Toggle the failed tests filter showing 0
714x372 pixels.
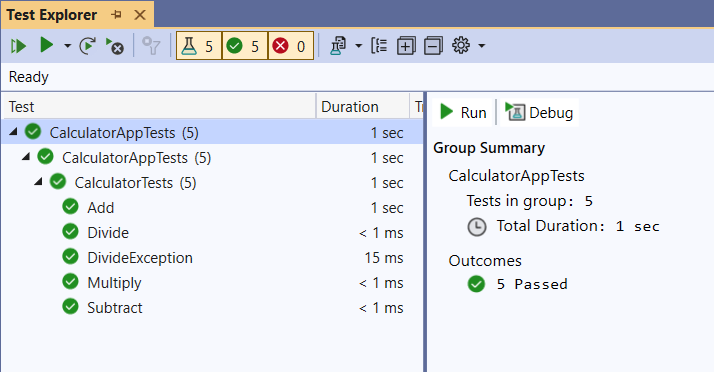coord(291,46)
